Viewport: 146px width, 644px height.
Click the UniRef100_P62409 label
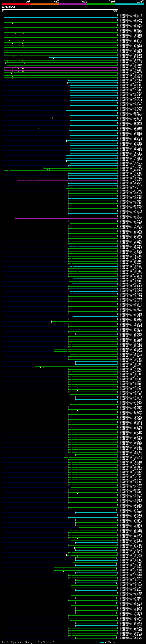(131, 480)
